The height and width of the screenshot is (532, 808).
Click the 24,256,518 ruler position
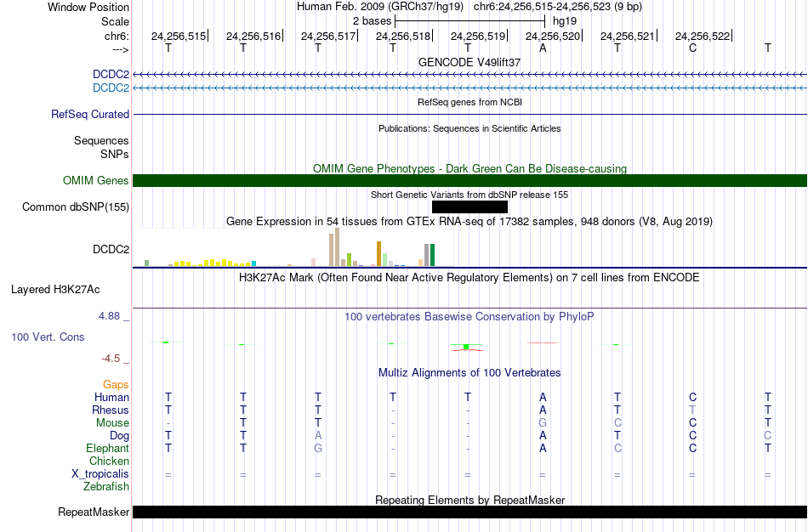[x=403, y=36]
